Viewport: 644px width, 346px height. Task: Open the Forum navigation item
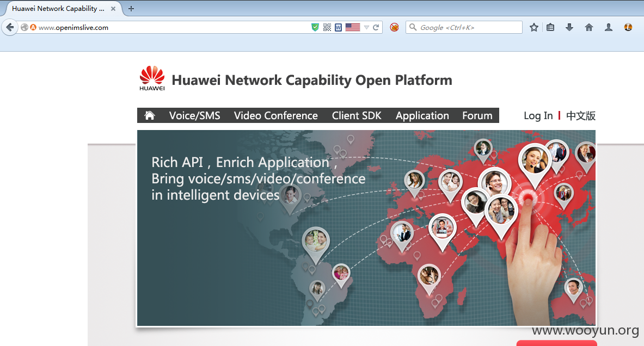[477, 116]
